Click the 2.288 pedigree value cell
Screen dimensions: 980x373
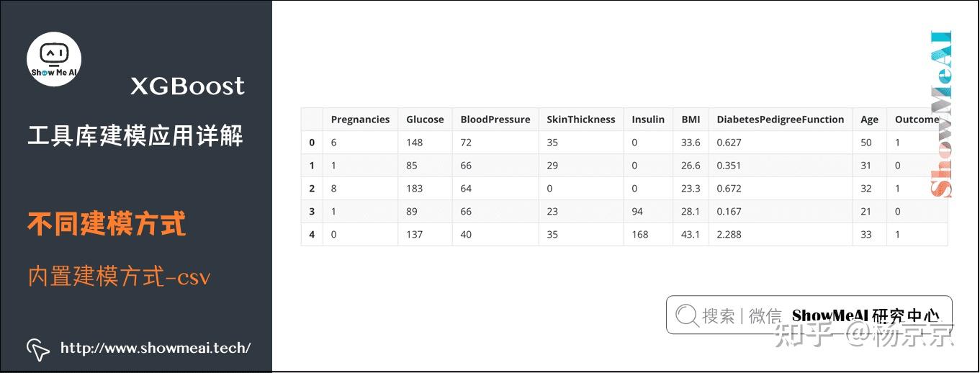[x=729, y=235]
